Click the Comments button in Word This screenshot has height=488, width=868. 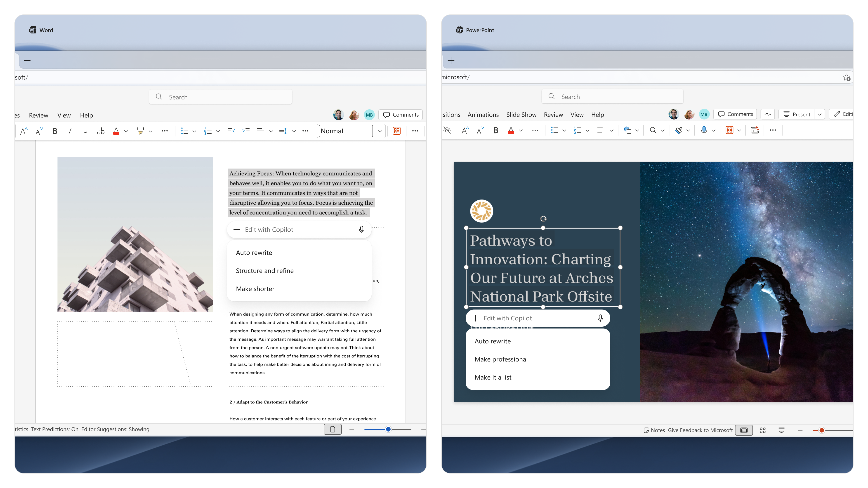tap(401, 115)
